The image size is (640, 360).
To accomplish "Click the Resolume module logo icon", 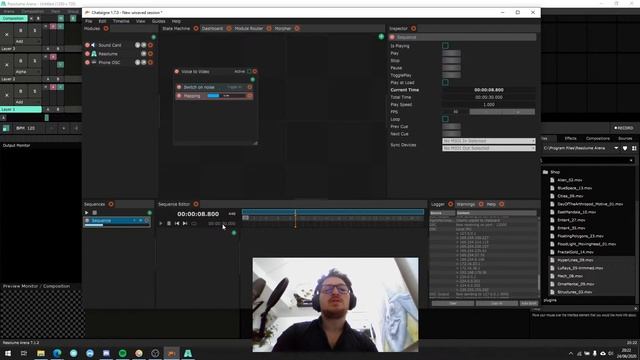I will coord(94,54).
